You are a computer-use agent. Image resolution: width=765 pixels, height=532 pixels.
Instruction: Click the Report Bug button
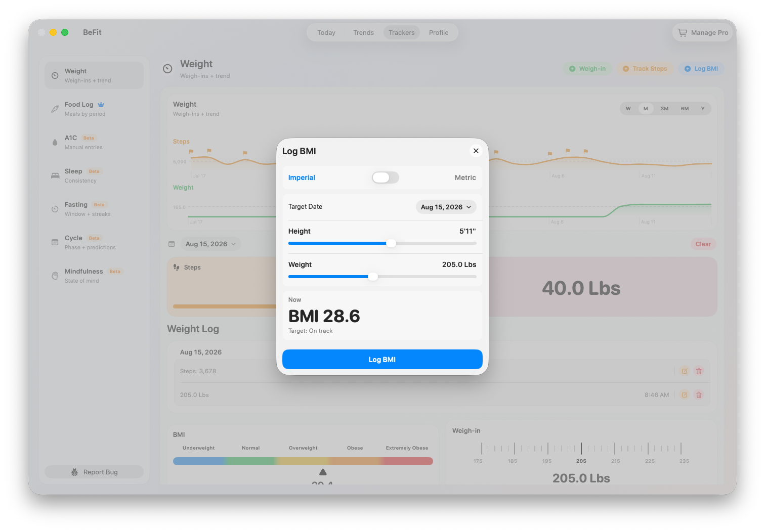94,472
